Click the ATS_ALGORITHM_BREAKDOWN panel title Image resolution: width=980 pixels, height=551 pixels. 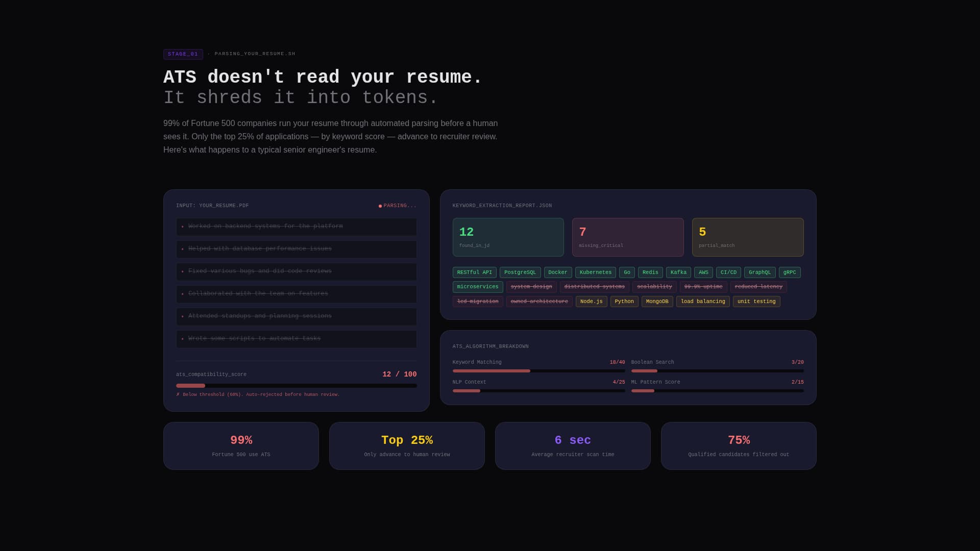coord(491,347)
